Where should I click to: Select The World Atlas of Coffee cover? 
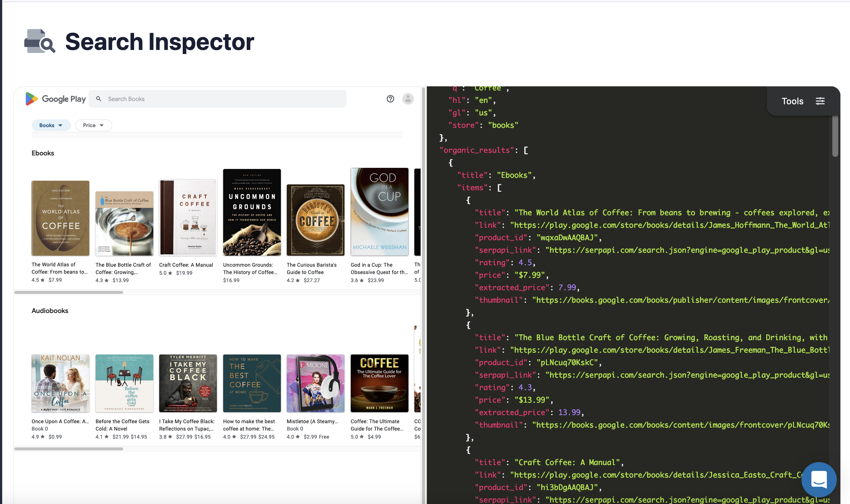tap(60, 218)
